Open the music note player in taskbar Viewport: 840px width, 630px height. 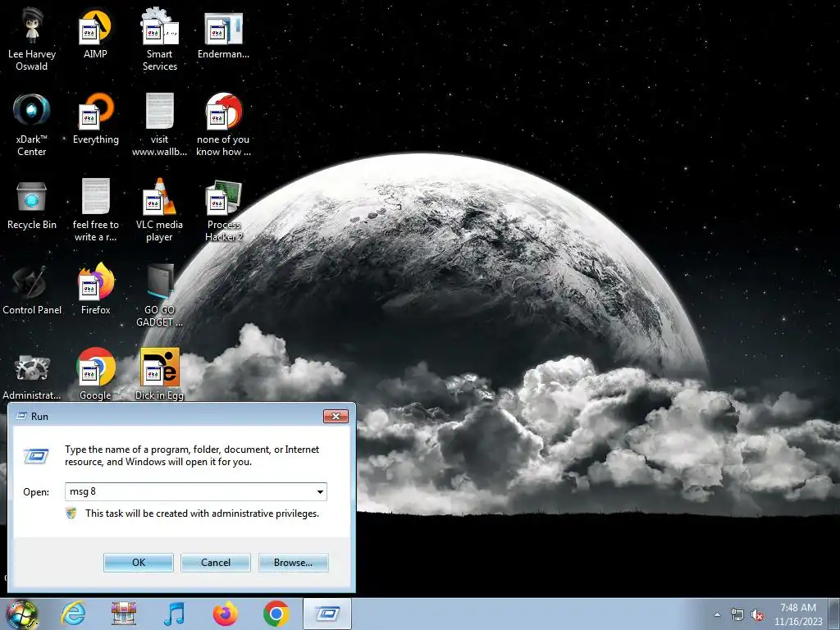point(174,614)
